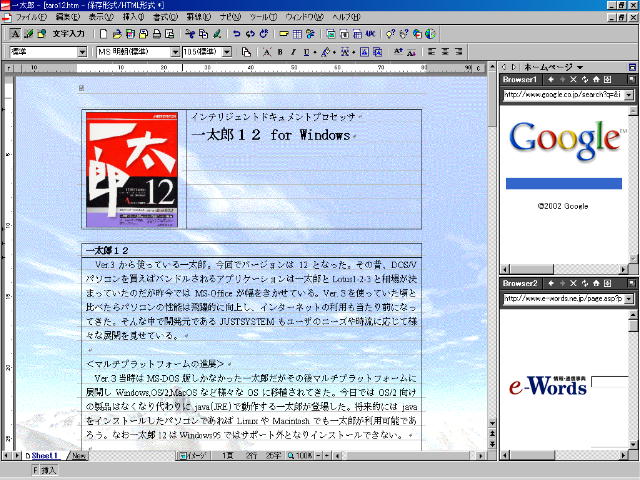
Task: Toggle character border frame button
Action: tap(364, 52)
